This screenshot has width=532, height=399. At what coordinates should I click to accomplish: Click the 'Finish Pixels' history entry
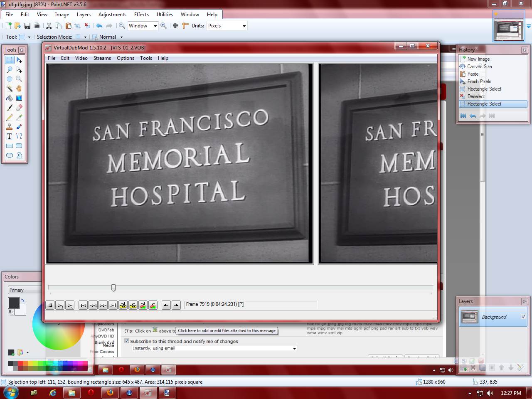pos(493,81)
